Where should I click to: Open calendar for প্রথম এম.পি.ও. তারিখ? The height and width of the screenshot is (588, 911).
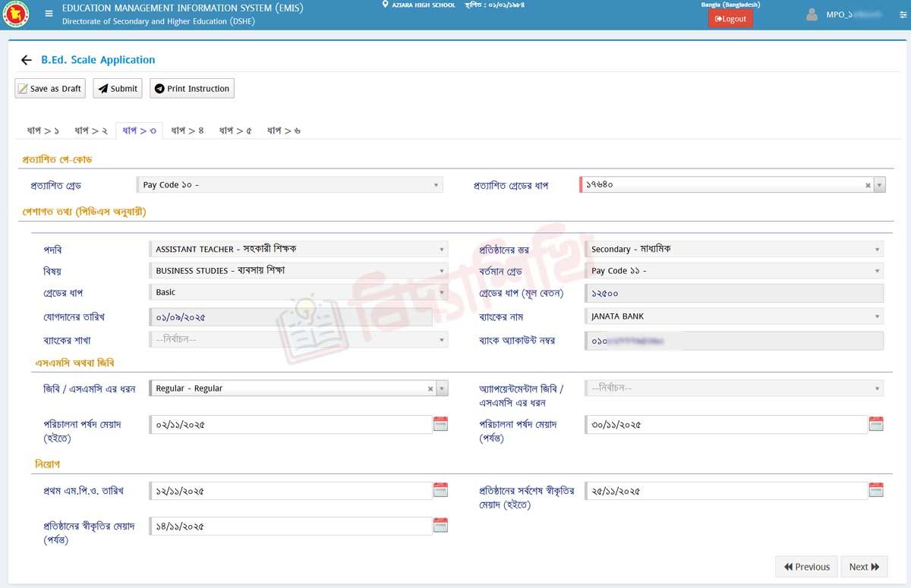click(440, 490)
